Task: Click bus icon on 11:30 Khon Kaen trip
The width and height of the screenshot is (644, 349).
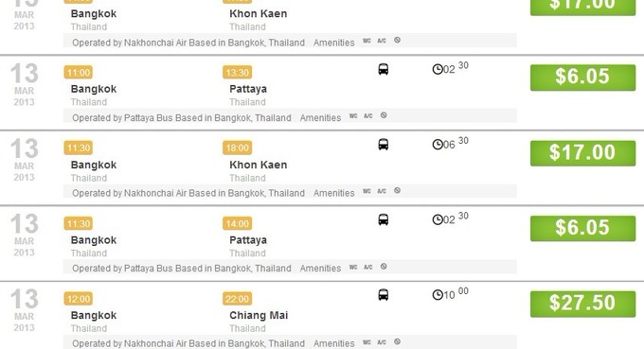Action: (x=384, y=145)
